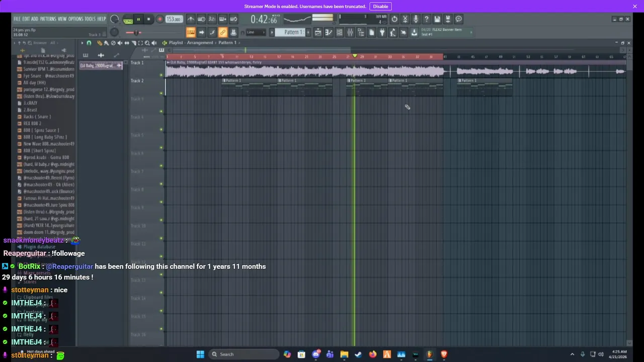Toggle the record button
The width and height of the screenshot is (644, 362).
(159, 20)
